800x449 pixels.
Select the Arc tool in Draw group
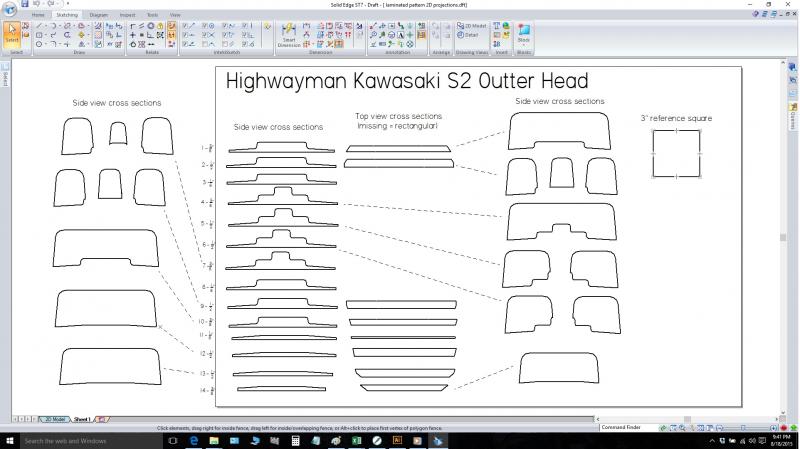click(53, 26)
